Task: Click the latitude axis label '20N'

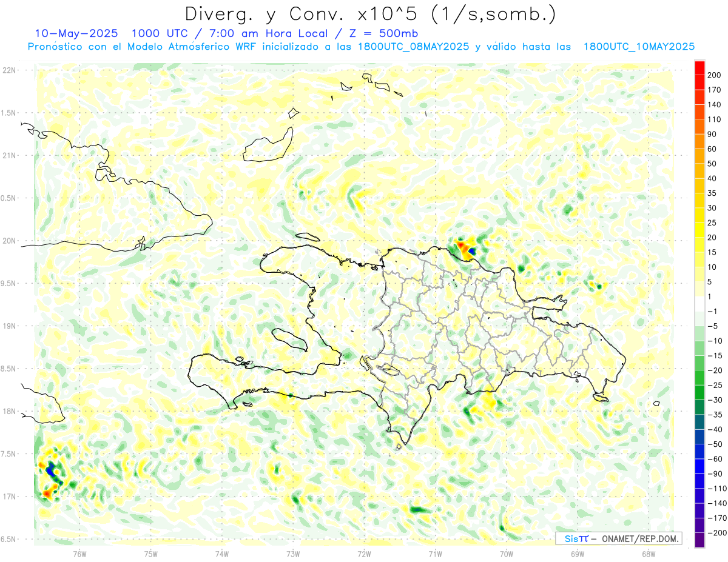Action: [9, 241]
